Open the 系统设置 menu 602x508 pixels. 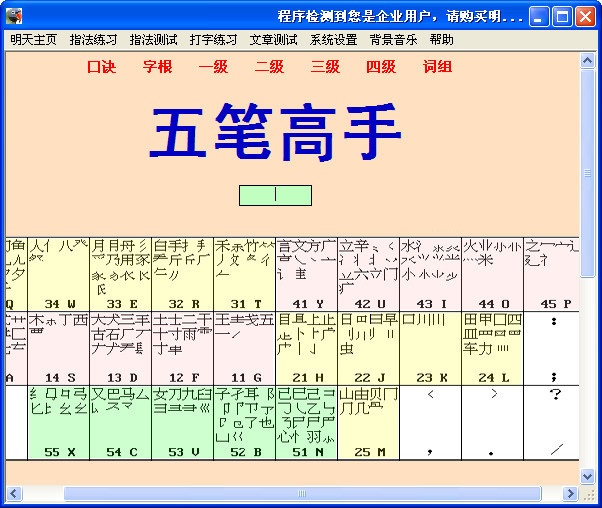[x=333, y=40]
